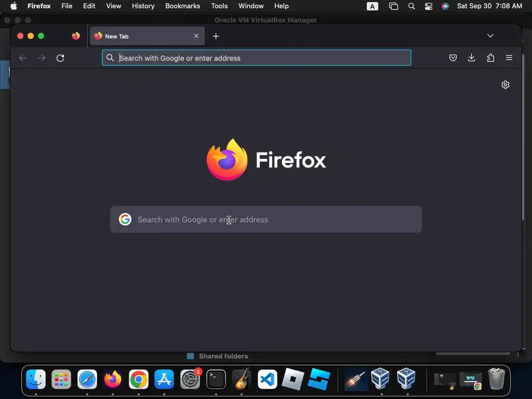
Task: Go forward with the forward arrow
Action: click(x=42, y=58)
